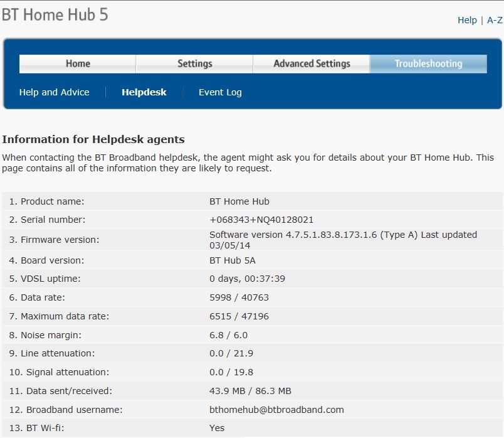
Task: Open Help and Advice subsection
Action: pyautogui.click(x=55, y=92)
